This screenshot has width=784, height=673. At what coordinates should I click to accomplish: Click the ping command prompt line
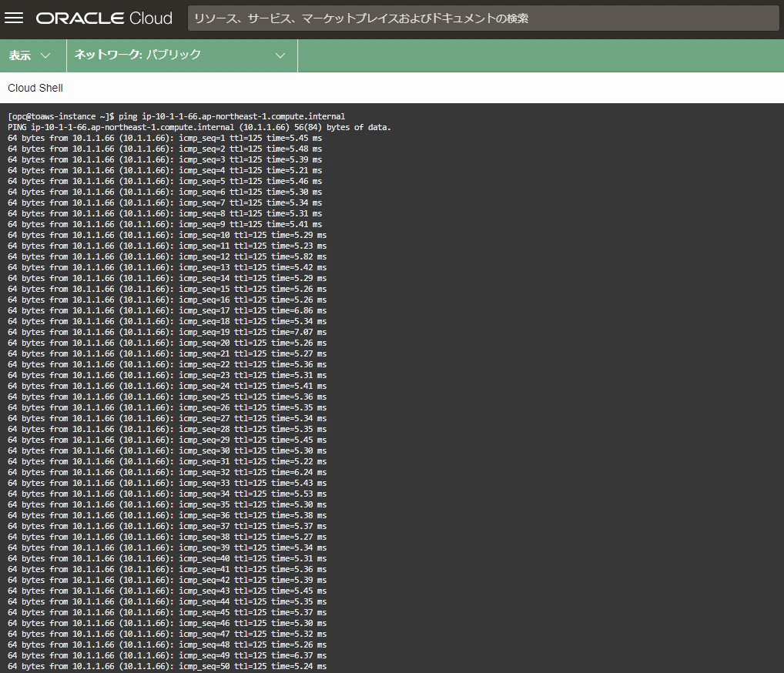click(x=176, y=116)
